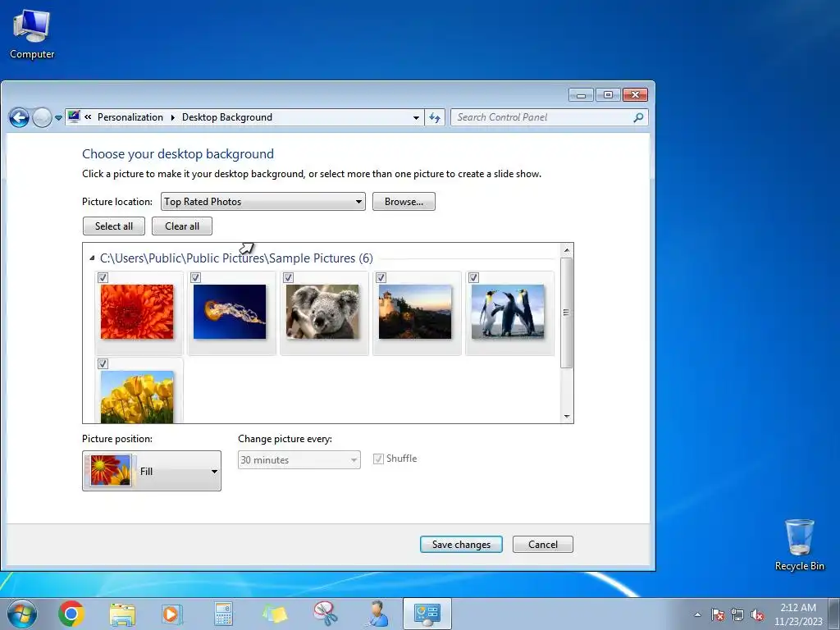Viewport: 840px width, 630px height.
Task: Click the active Personalization taskbar button
Action: (427, 614)
